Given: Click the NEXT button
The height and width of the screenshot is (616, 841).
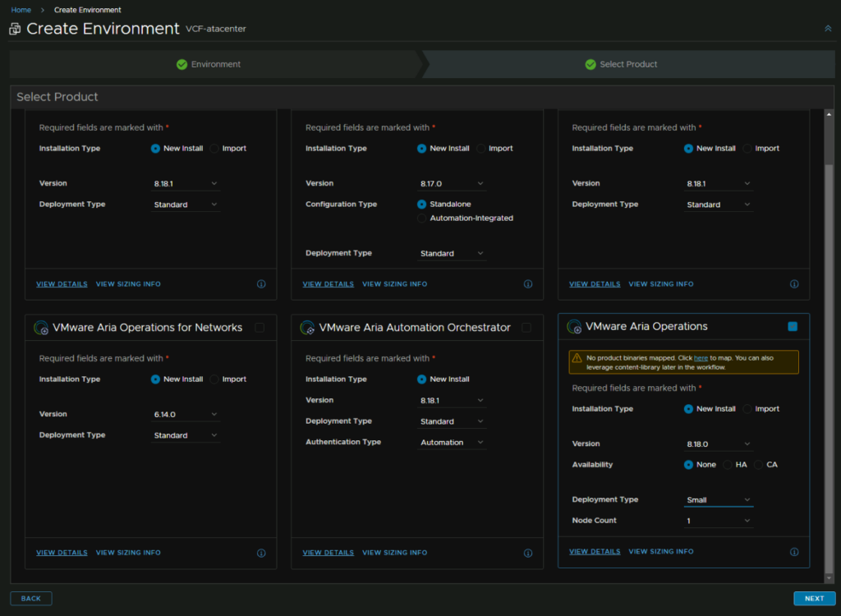Looking at the screenshot, I should click(814, 599).
